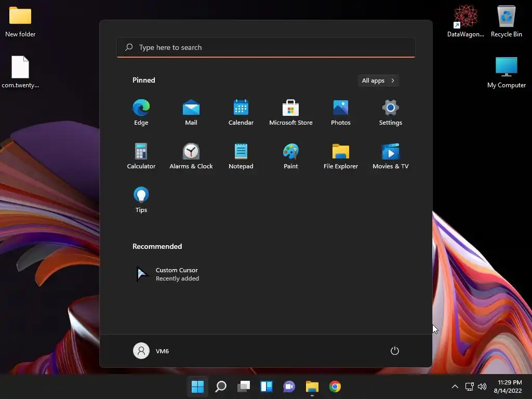Open taskbar Search magnifier
Image resolution: width=532 pixels, height=399 pixels.
220,387
